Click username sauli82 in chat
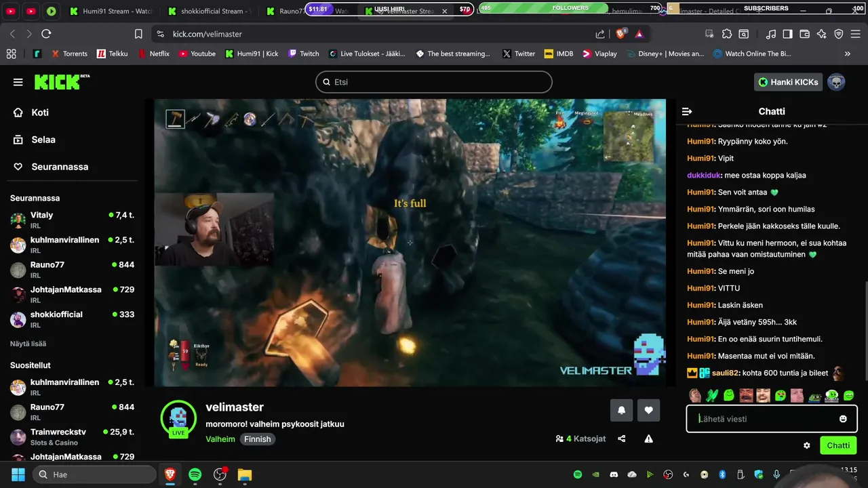This screenshot has height=488, width=868. (726, 373)
